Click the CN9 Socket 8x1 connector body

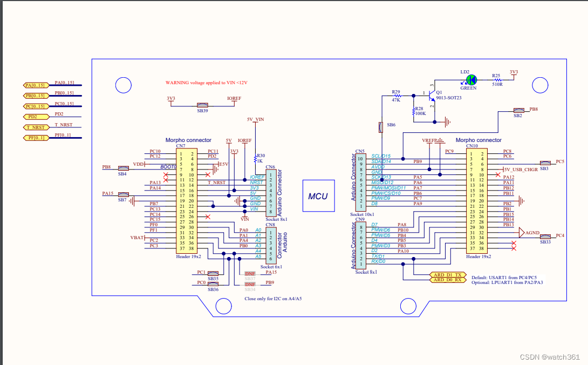(x=361, y=246)
